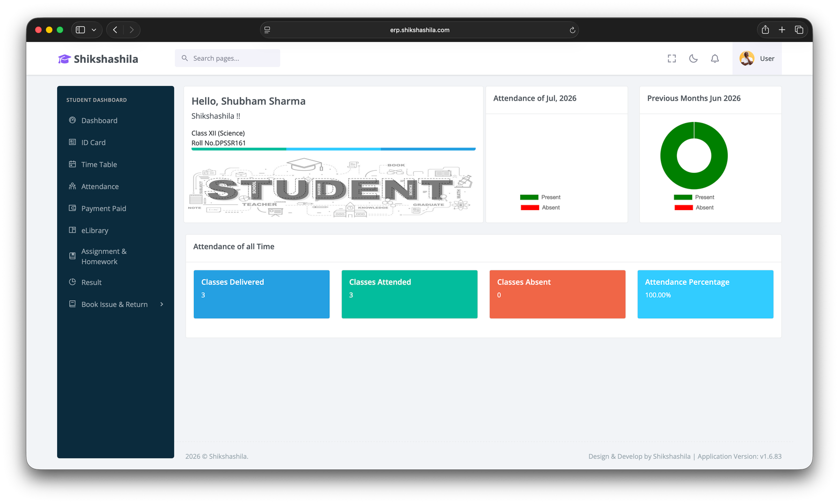Open the ID Card page
This screenshot has height=504, width=839.
coord(115,143)
